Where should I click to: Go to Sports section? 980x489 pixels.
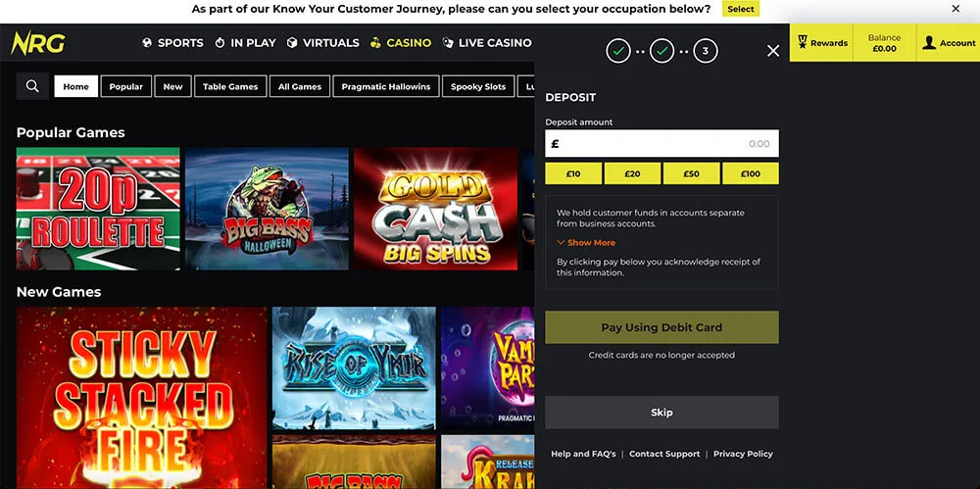tap(172, 43)
